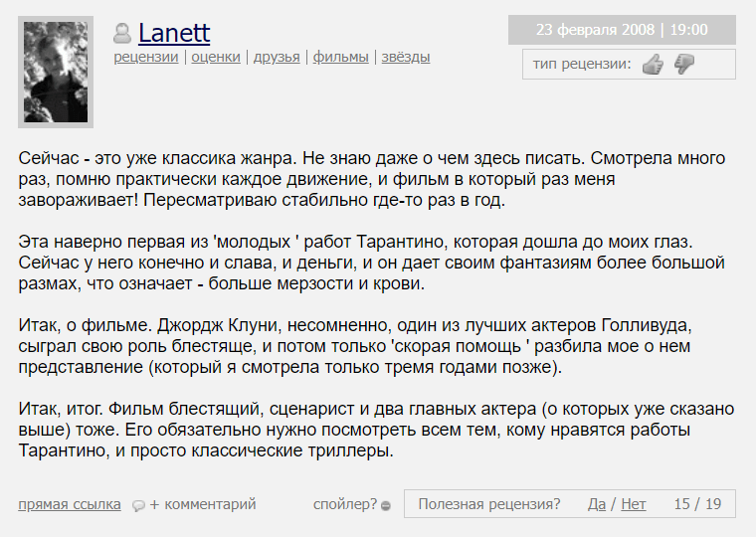Open the рецензии link under the username
The height and width of the screenshot is (537, 756).
(146, 57)
